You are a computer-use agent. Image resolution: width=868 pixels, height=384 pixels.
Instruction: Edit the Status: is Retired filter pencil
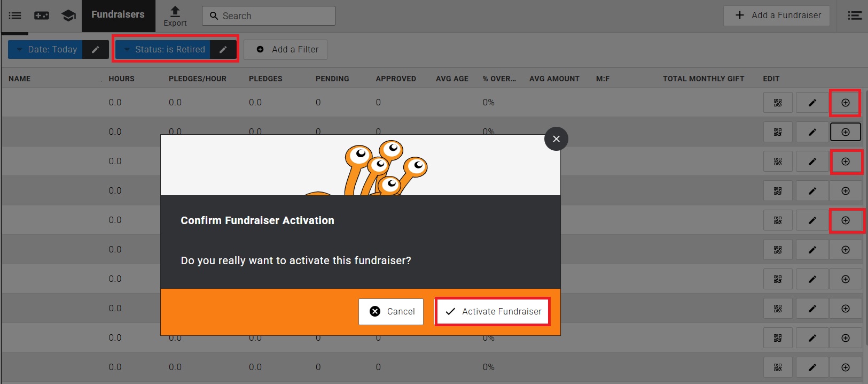click(x=223, y=49)
